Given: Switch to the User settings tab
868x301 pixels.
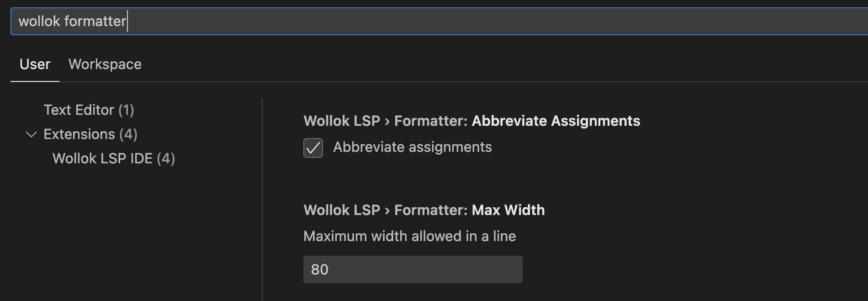Looking at the screenshot, I should (x=35, y=64).
